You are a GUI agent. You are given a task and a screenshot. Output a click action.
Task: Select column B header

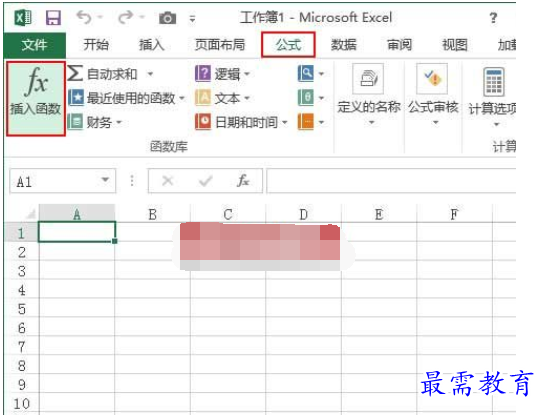pos(152,214)
